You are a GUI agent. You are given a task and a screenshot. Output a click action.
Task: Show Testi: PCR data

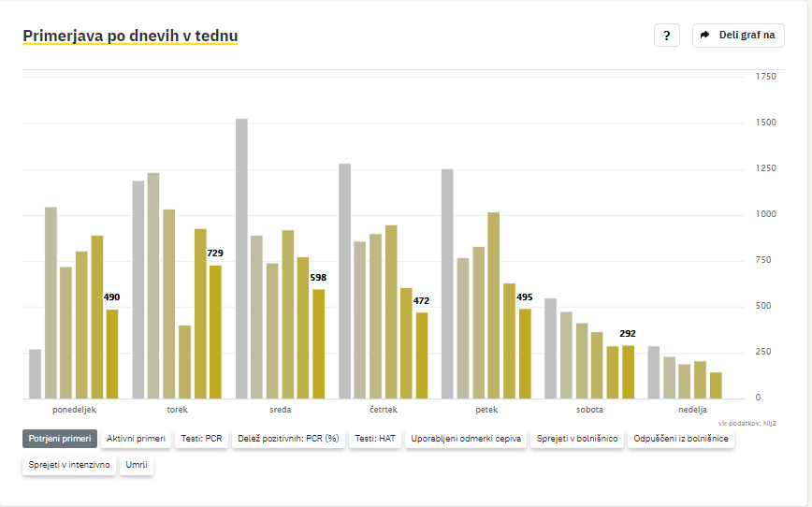pos(201,438)
